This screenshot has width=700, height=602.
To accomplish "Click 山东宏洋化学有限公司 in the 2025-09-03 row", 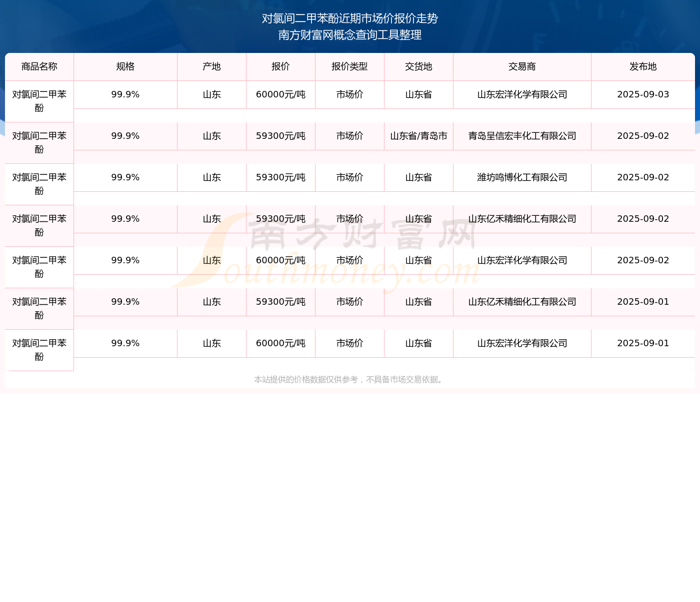I will (522, 94).
